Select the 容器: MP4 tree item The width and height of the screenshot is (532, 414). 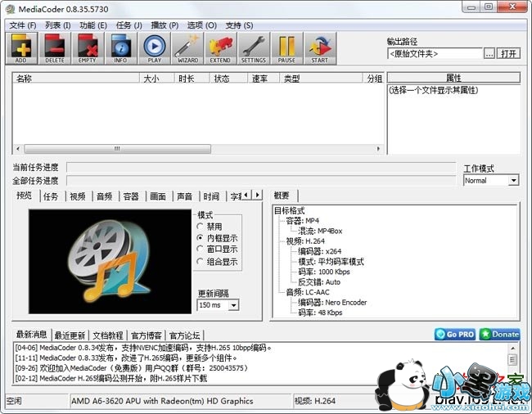(303, 221)
